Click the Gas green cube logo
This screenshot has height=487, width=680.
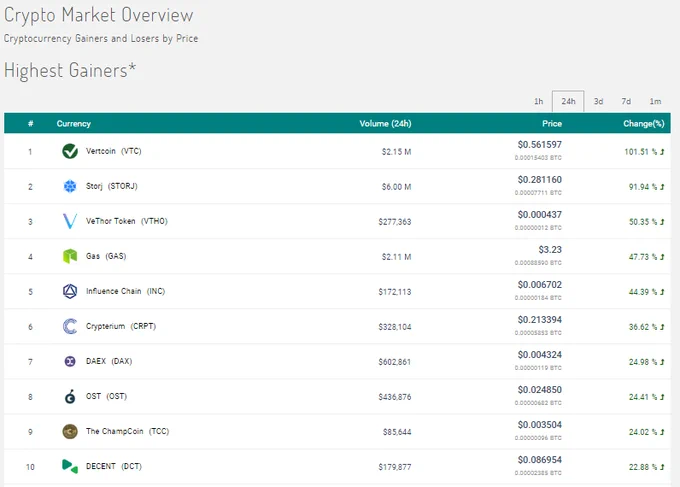pos(70,256)
